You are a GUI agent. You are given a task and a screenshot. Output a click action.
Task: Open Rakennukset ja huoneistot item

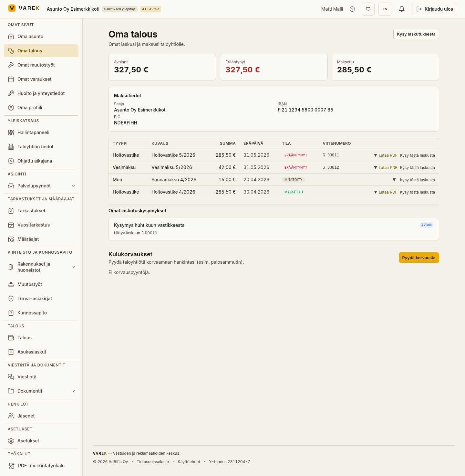(x=41, y=267)
